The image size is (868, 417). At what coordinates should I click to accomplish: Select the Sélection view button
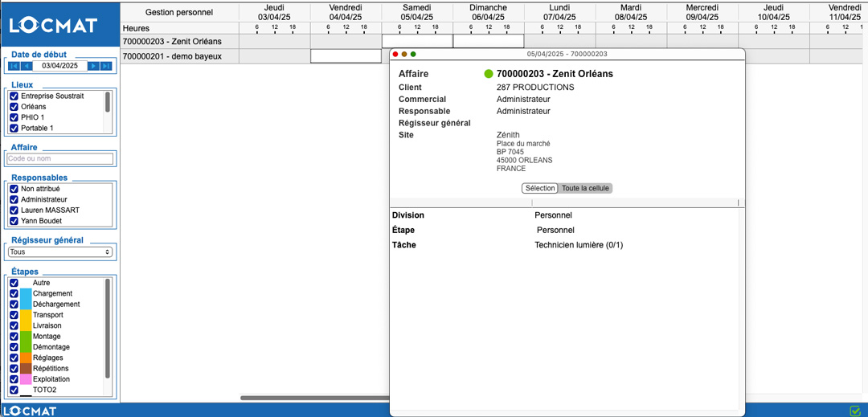point(540,188)
